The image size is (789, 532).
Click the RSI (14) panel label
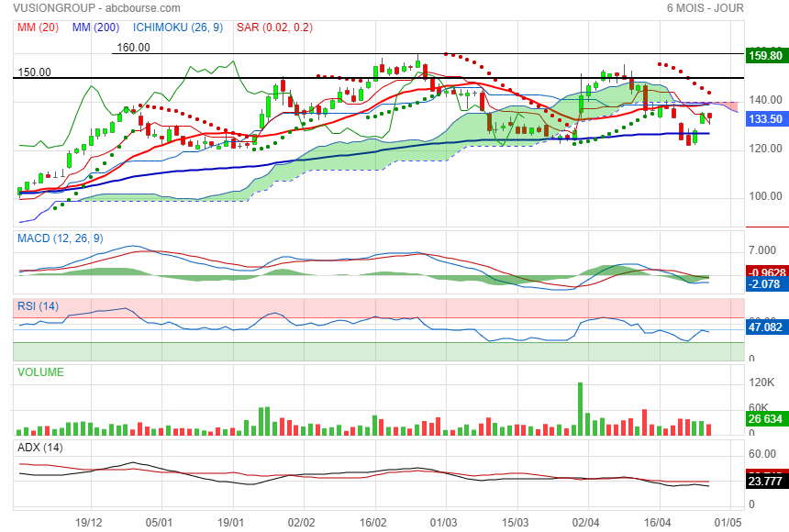tap(38, 306)
